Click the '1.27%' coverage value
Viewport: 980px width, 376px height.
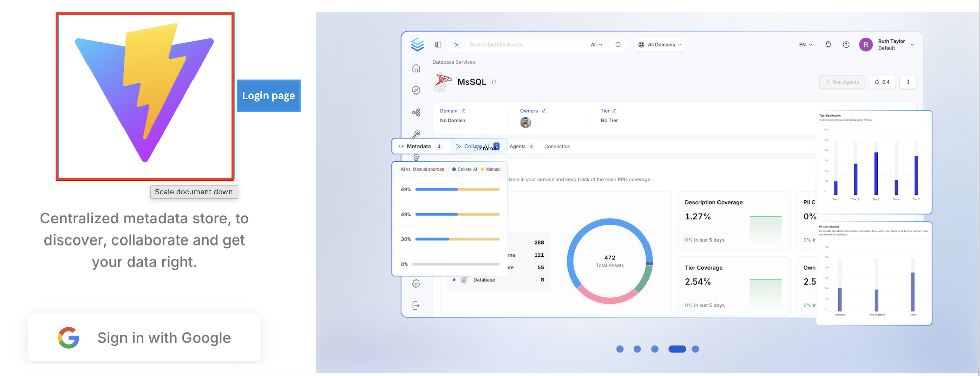tap(698, 216)
